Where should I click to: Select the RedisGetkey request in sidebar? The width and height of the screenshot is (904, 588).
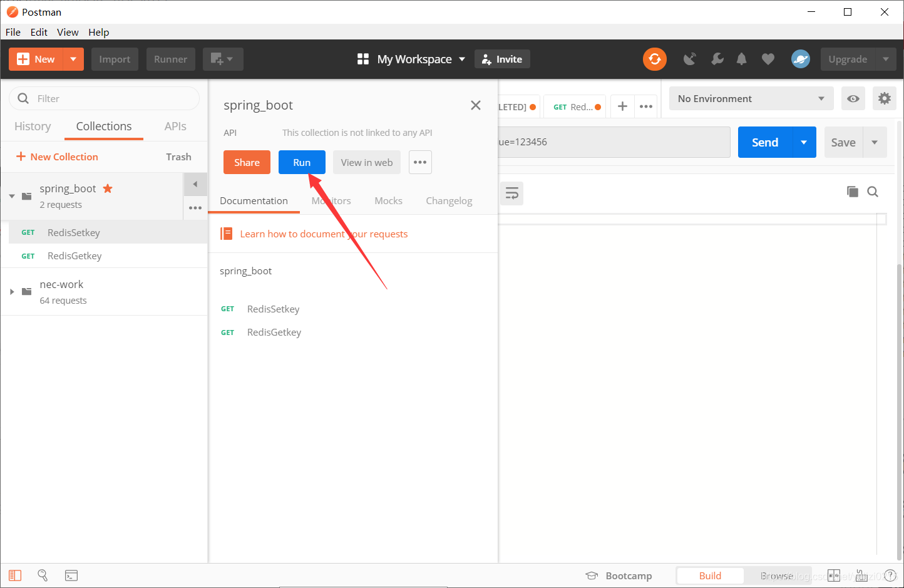click(x=74, y=255)
